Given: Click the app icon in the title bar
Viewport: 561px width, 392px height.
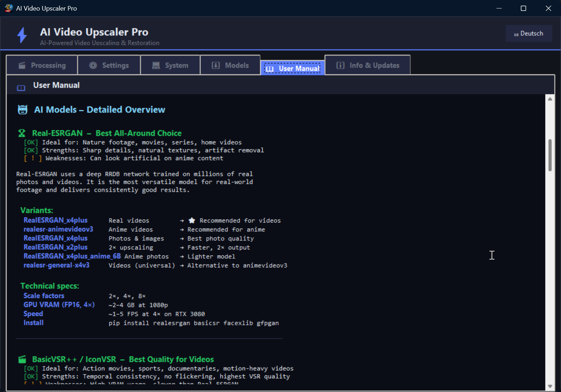Looking at the screenshot, I should click(9, 8).
